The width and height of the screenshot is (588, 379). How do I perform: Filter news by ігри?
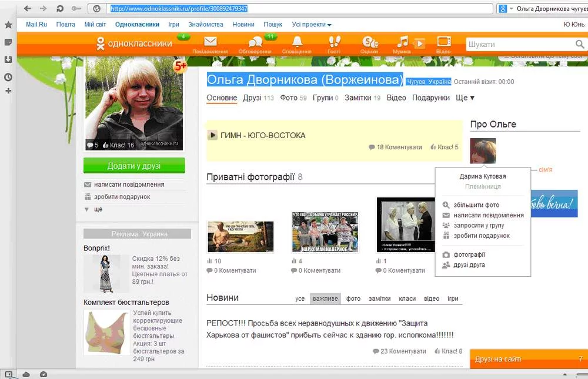[453, 298]
